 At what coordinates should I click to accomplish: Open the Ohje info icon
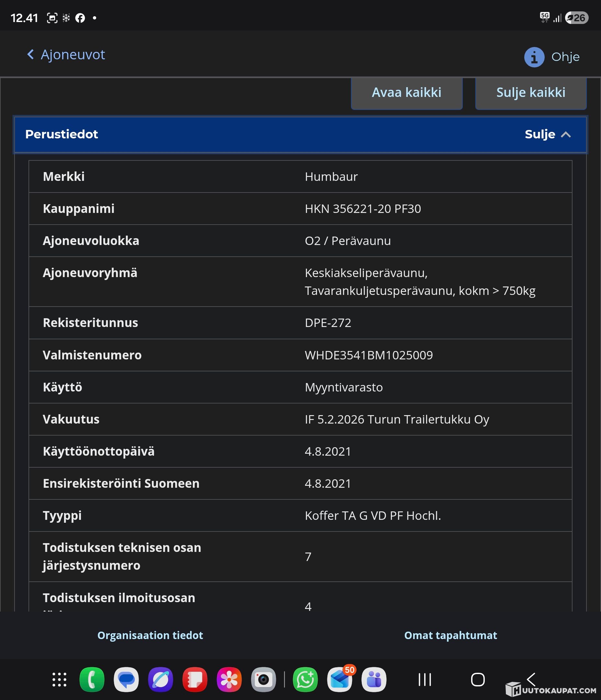pos(534,57)
